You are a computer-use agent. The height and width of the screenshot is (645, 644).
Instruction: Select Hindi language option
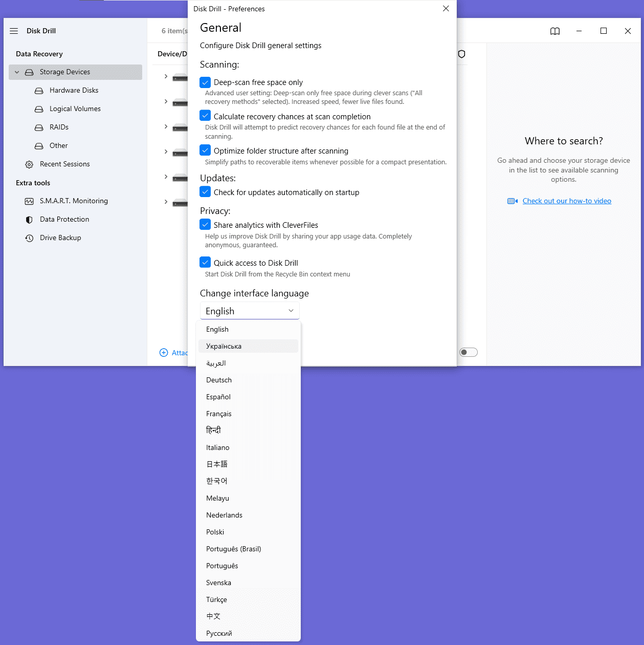point(248,431)
